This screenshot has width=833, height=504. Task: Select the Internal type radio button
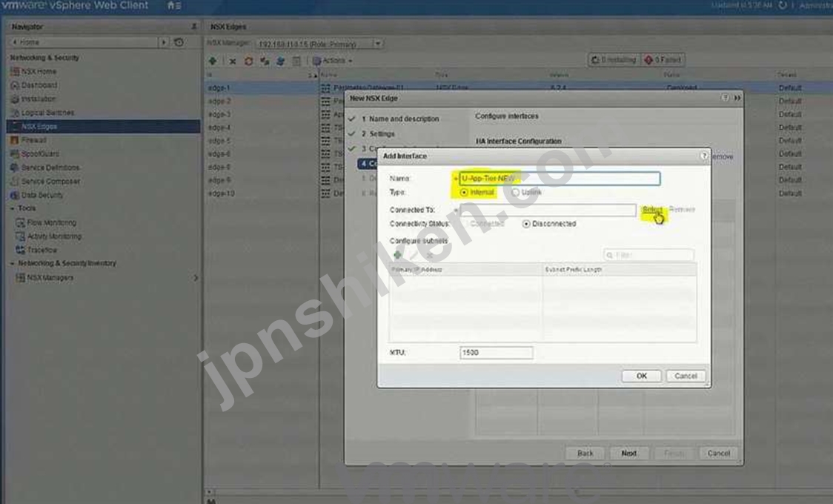click(x=465, y=192)
